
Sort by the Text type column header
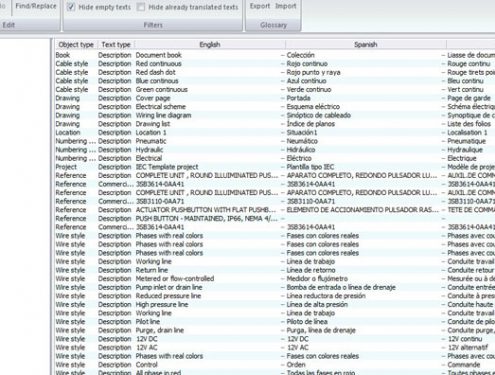116,45
